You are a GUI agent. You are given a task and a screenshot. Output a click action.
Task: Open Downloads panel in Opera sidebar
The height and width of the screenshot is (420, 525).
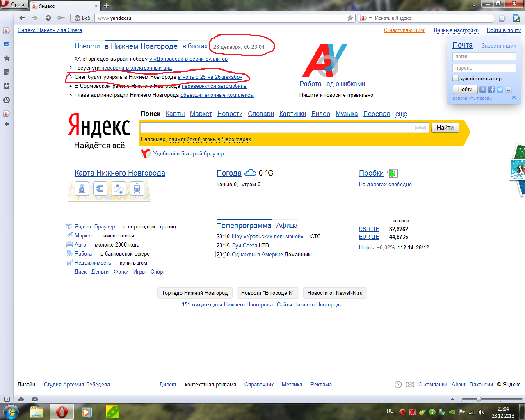click(x=7, y=86)
